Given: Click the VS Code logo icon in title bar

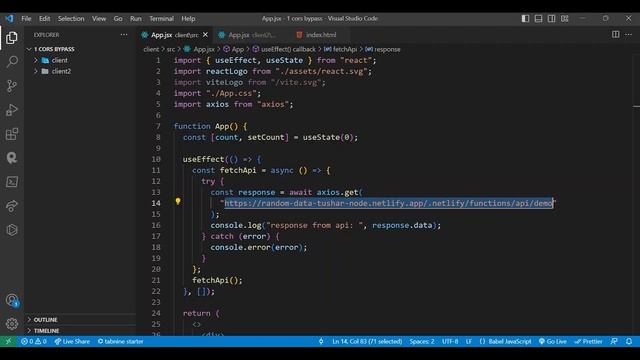Looking at the screenshot, I should [x=9, y=18].
